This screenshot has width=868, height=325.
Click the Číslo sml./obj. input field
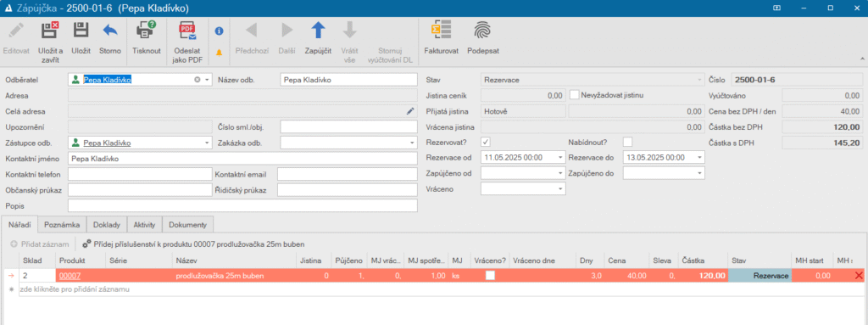tap(348, 127)
